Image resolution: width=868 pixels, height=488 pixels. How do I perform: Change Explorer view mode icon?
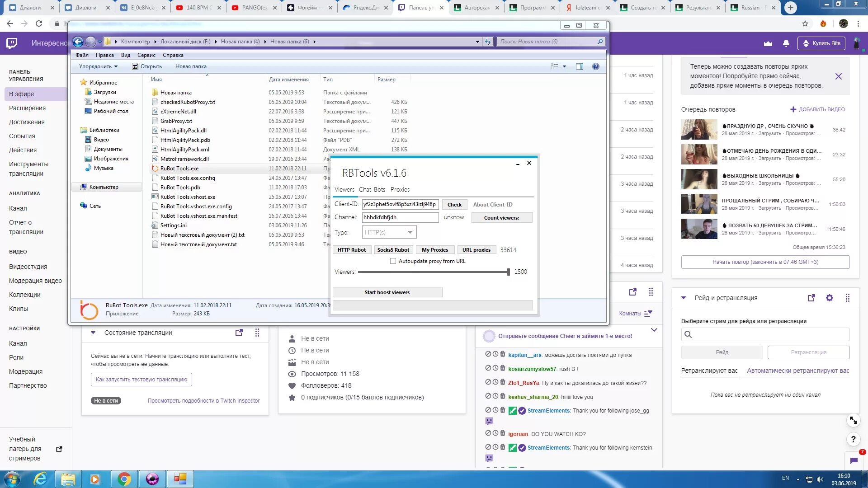pos(555,66)
